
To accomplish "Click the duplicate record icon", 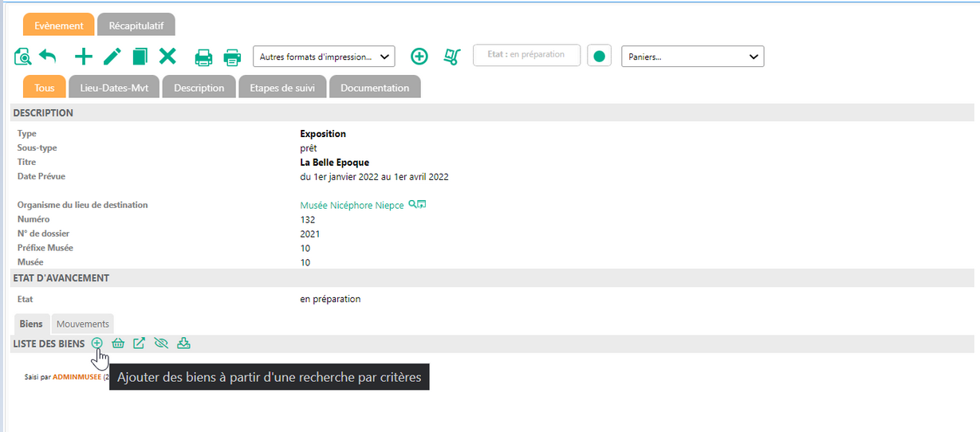I will pyautogui.click(x=140, y=57).
